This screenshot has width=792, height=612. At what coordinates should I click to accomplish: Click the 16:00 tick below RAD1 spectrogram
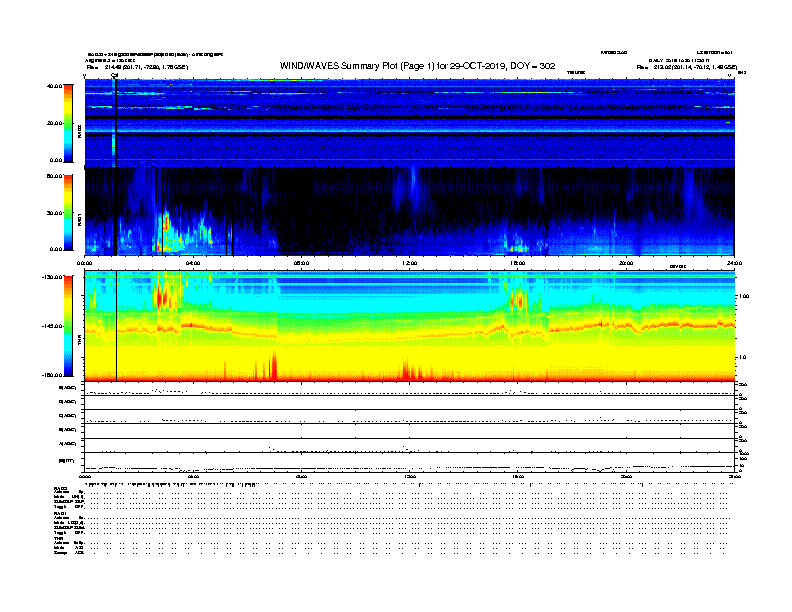click(518, 263)
